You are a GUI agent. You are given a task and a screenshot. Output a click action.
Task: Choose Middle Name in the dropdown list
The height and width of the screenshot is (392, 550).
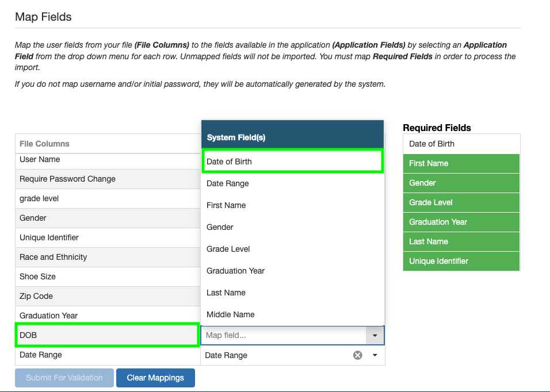click(x=292, y=314)
